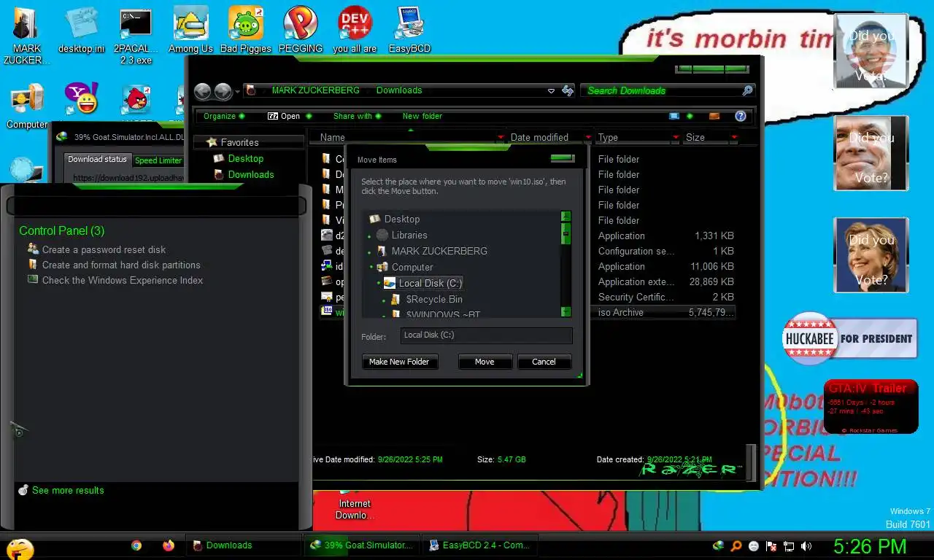Select the desktop.ini file icon
Viewport: 934px width, 560px height.
(81, 29)
